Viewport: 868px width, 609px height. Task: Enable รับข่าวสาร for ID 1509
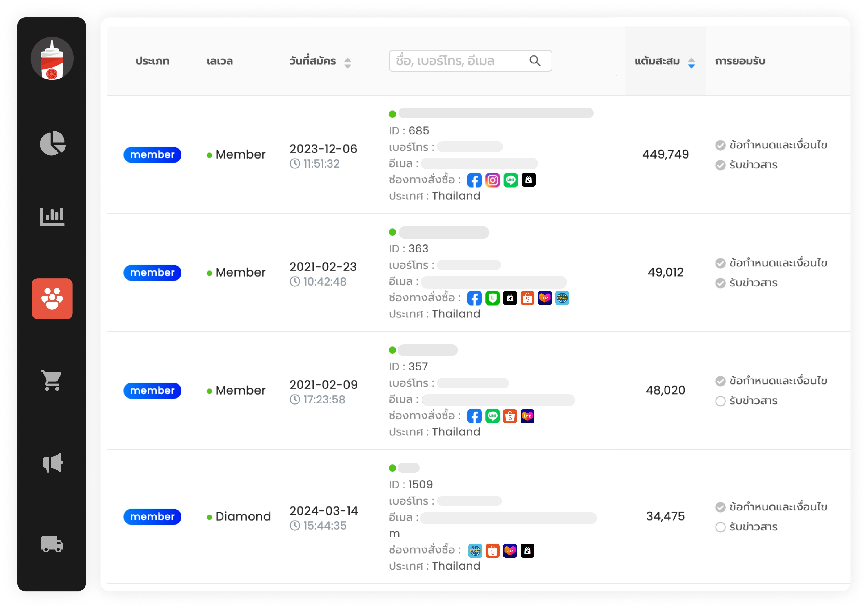point(720,527)
